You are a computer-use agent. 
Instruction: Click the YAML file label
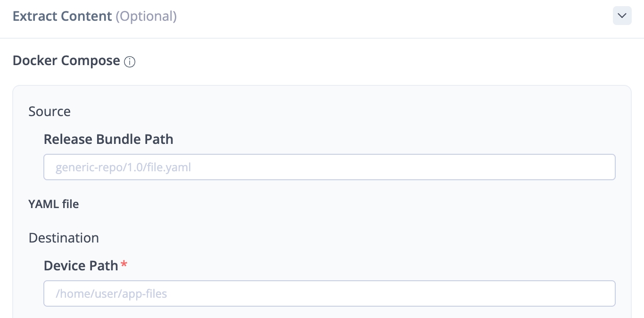click(x=54, y=204)
